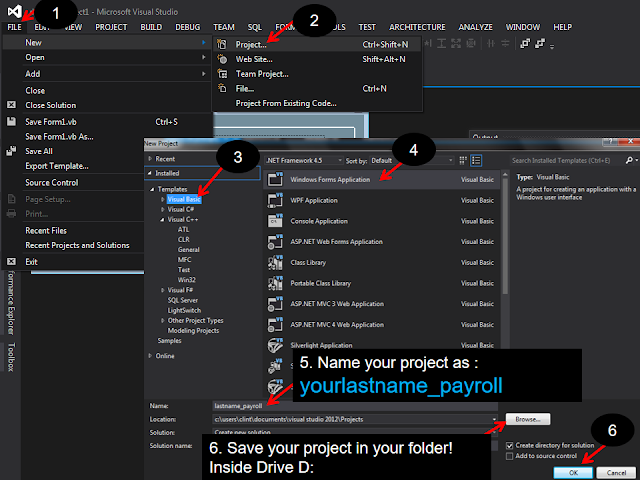Expand the Other Project Types node
The width and height of the screenshot is (640, 480).
pos(162,320)
